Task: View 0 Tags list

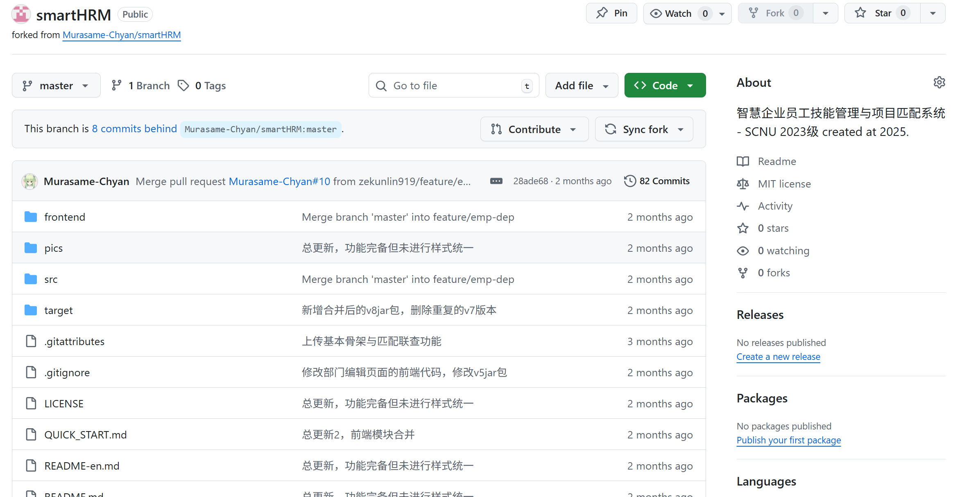Action: pyautogui.click(x=202, y=85)
